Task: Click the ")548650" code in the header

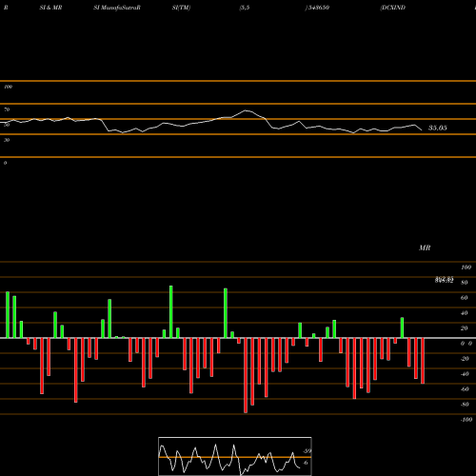Action: point(317,8)
